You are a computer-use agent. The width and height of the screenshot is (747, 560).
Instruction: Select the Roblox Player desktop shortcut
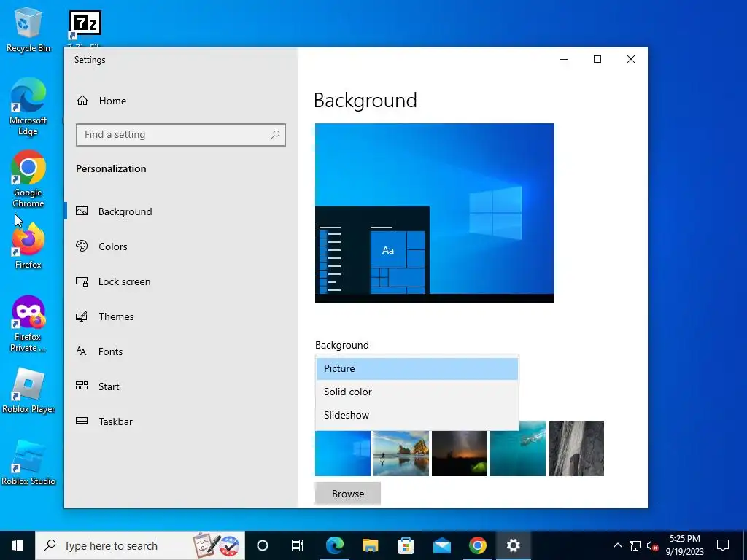(28, 391)
